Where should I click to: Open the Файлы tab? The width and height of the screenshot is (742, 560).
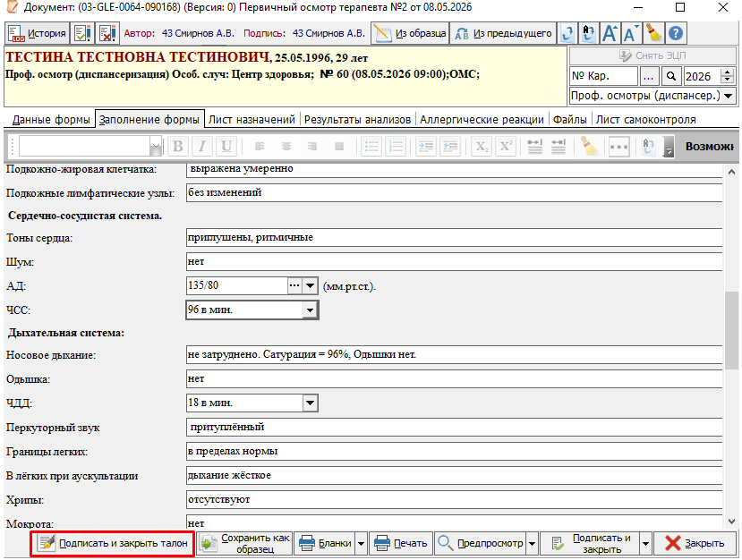(x=570, y=120)
